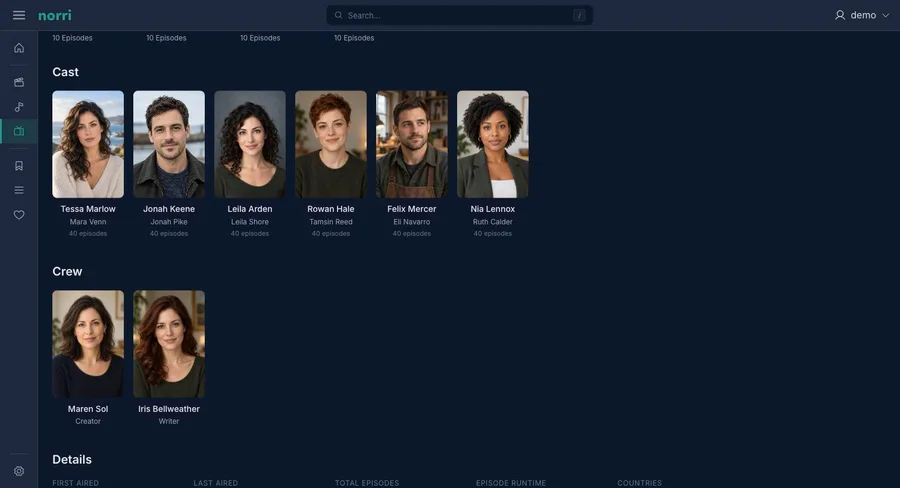Viewport: 900px width, 488px height.
Task: Open the demo user menu
Action: [x=862, y=16]
